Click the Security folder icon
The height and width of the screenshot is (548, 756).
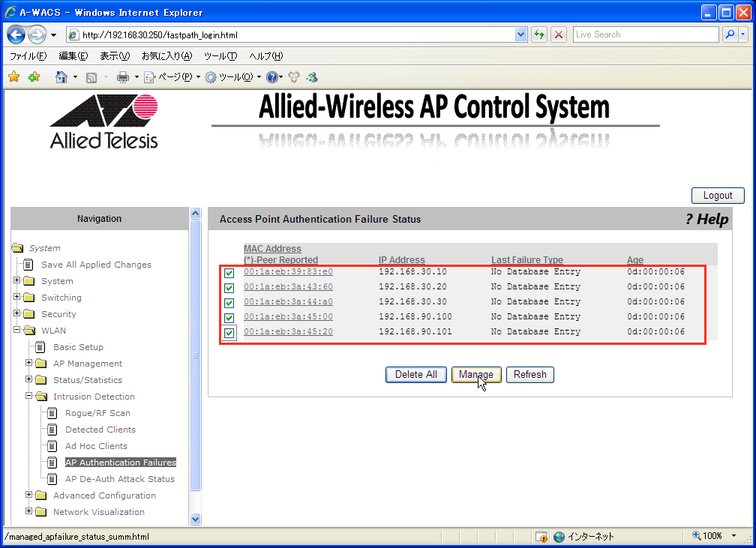[29, 314]
